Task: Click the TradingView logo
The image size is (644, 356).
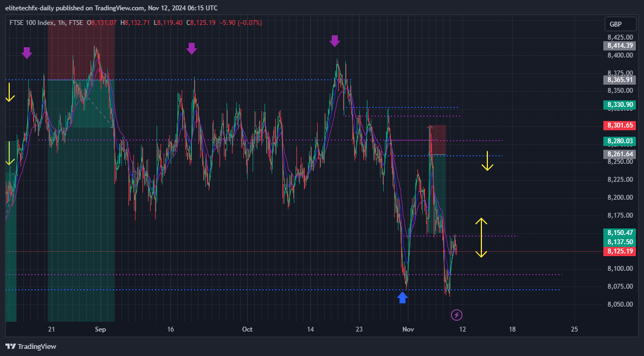Action: coord(31,347)
